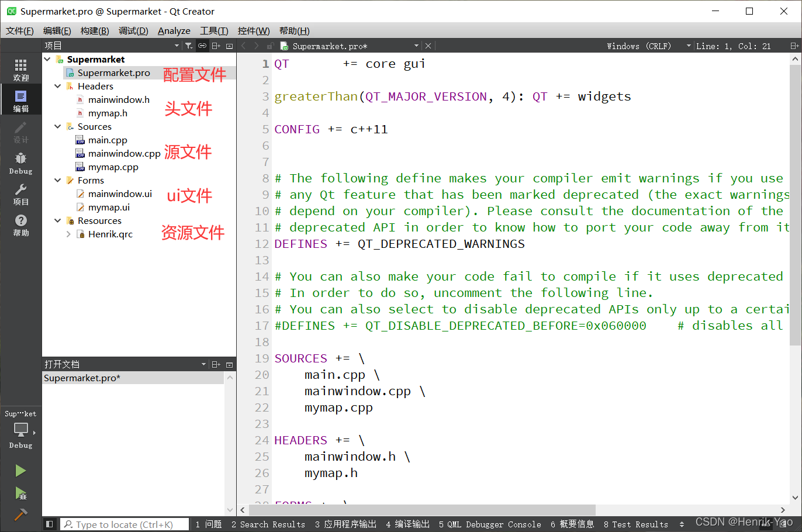Screen dimensions: 802x532
Task: Close the 打开文档 panel
Action: coord(230,364)
